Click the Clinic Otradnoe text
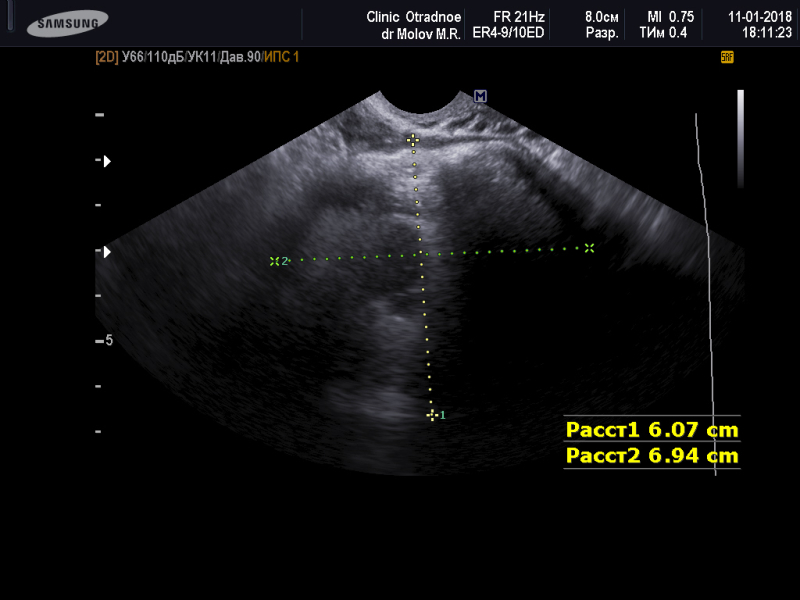Screen dimensions: 800x600 (413, 17)
